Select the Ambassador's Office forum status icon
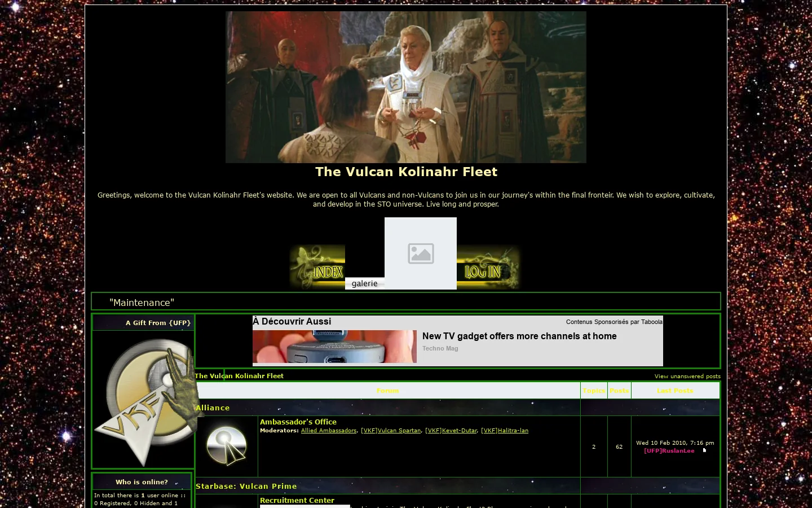The image size is (812, 508). coord(227,446)
